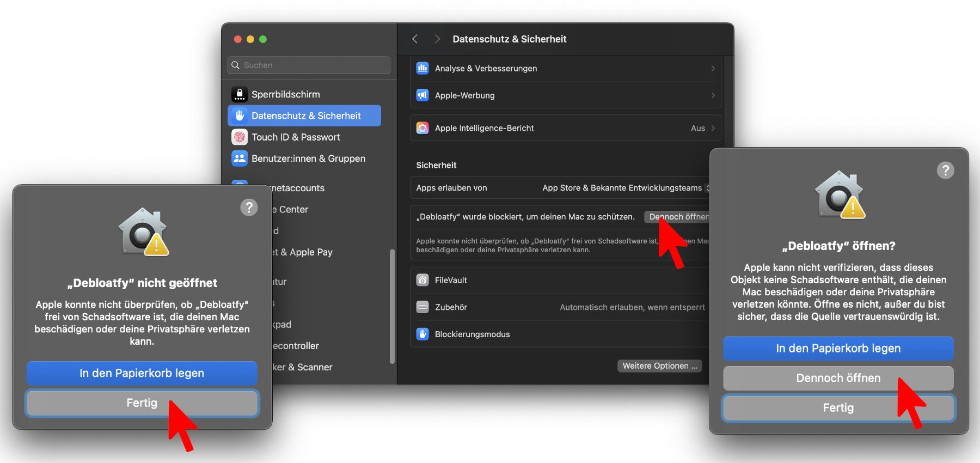The width and height of the screenshot is (980, 463).
Task: Click the Apple Intelligence-Bericht icon
Action: [x=422, y=128]
